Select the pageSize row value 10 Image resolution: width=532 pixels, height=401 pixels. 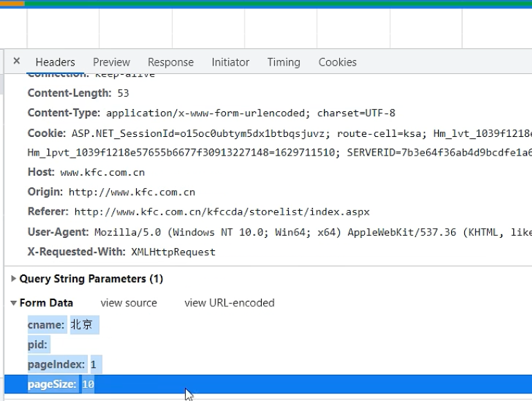88,384
